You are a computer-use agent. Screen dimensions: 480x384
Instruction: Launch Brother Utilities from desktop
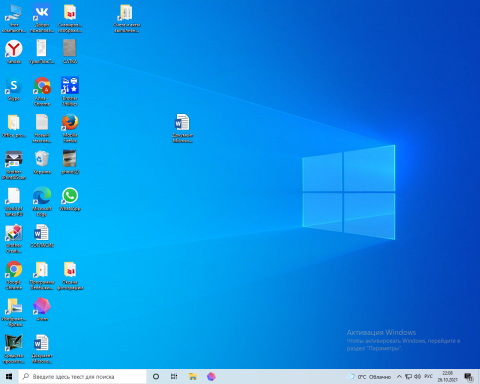pyautogui.click(x=70, y=91)
